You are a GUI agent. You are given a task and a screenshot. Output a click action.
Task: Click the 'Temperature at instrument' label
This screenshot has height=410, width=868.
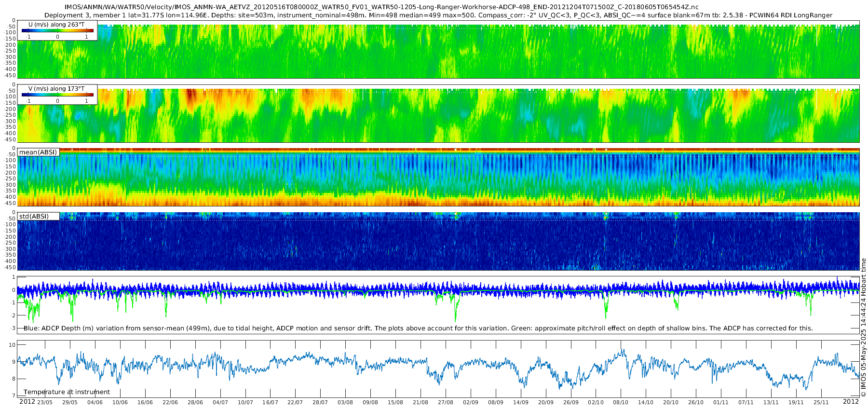point(67,392)
